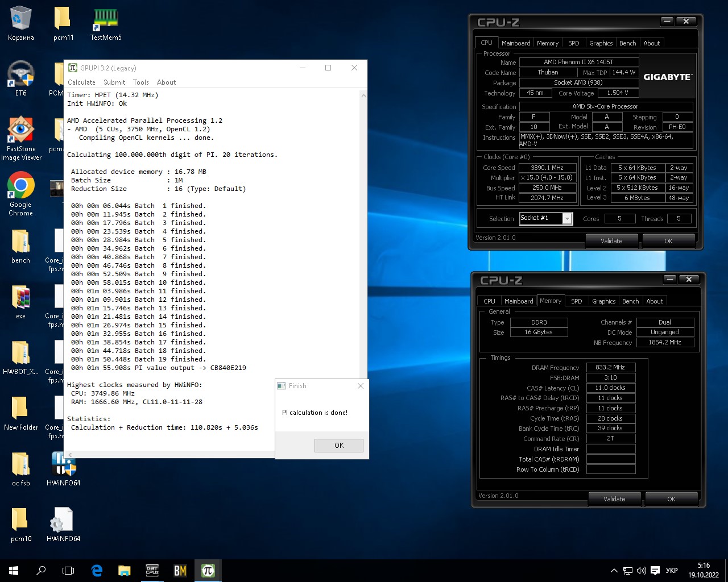Click the NB Frequency 1854.2 MHz value
Screen dimensions: 728x582
pyautogui.click(x=665, y=342)
